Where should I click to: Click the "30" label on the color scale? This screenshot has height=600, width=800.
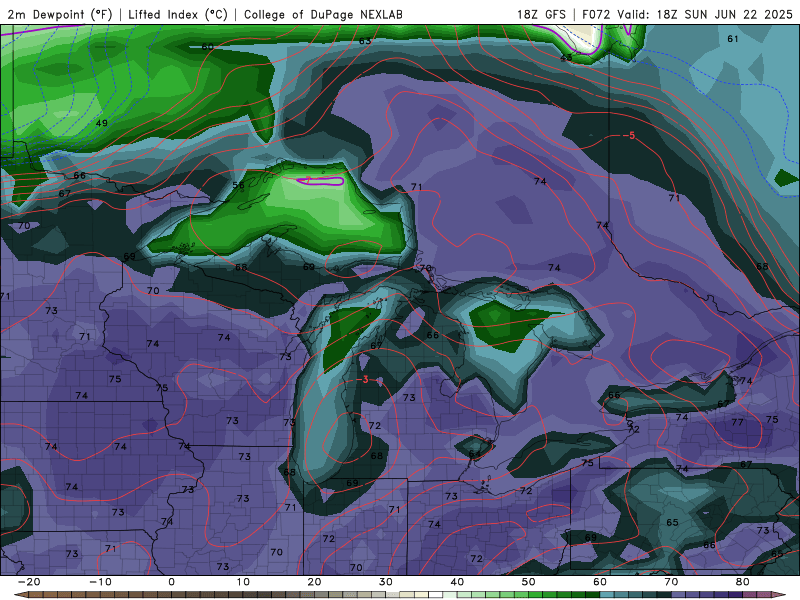(386, 582)
